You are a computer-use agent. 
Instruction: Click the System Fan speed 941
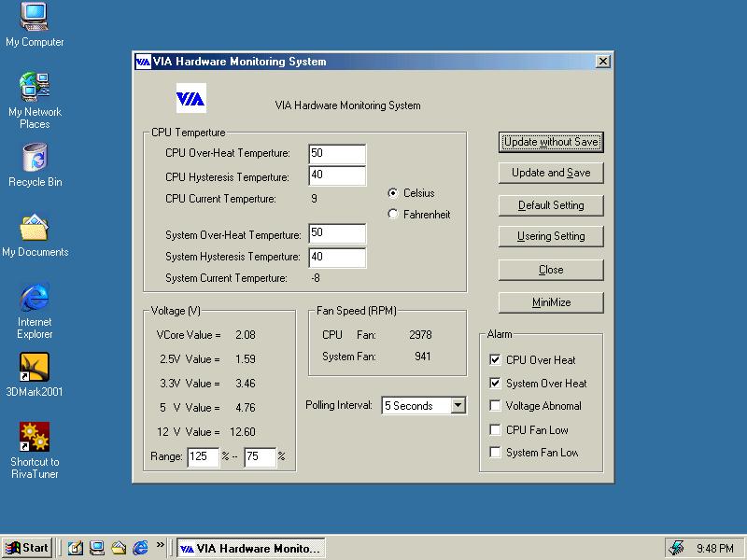pyautogui.click(x=423, y=357)
